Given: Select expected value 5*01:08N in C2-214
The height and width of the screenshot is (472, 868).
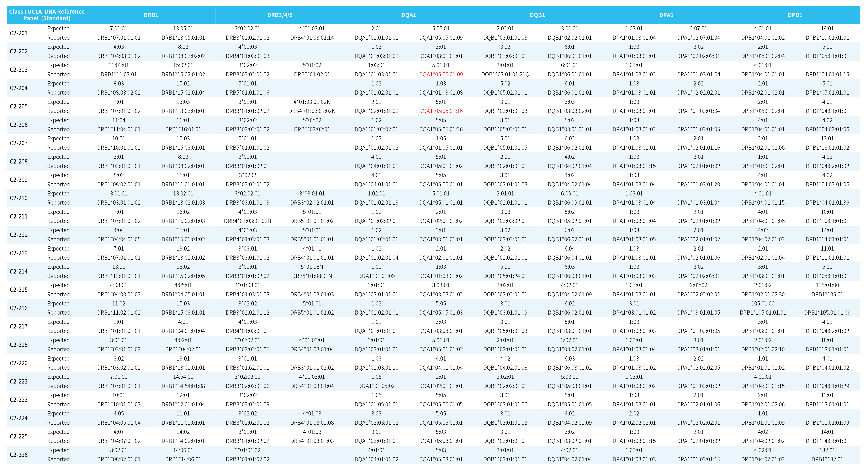Looking at the screenshot, I should click(x=312, y=267).
